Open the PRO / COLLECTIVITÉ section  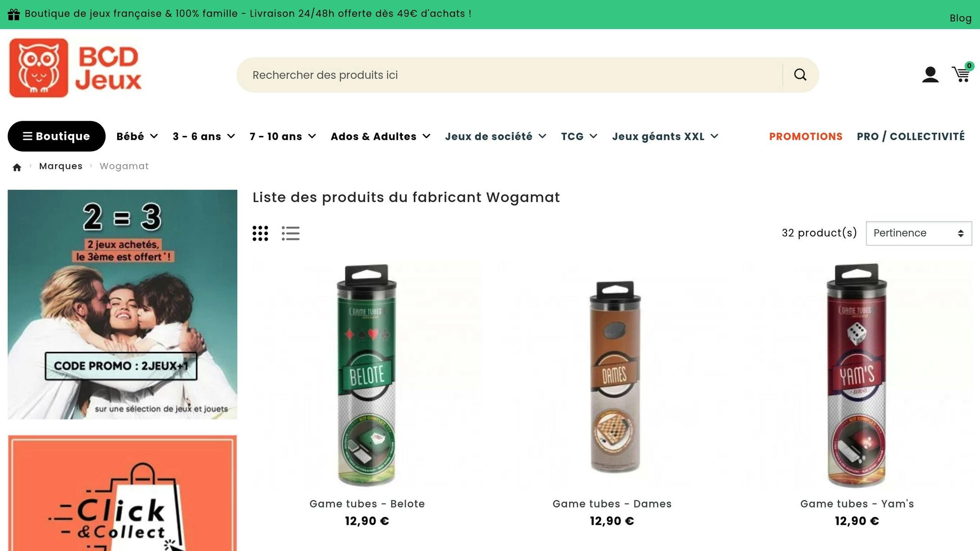tap(911, 136)
